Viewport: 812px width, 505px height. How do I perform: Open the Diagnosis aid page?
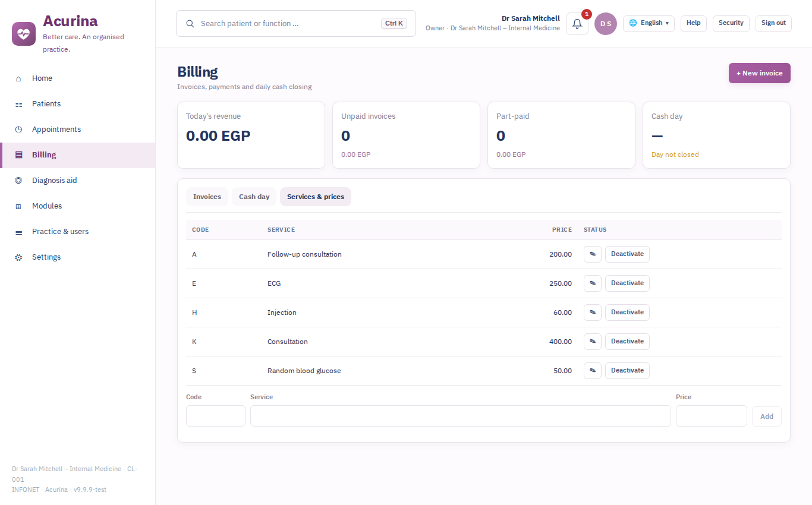click(77, 181)
